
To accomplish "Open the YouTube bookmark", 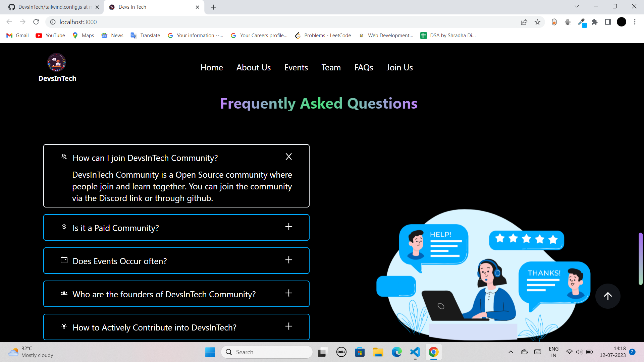I will pos(50,36).
